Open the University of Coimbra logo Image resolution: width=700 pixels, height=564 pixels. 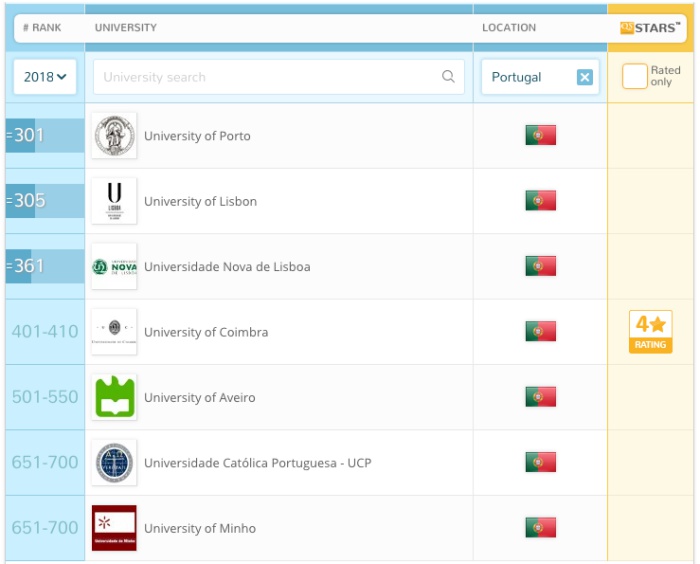point(114,331)
